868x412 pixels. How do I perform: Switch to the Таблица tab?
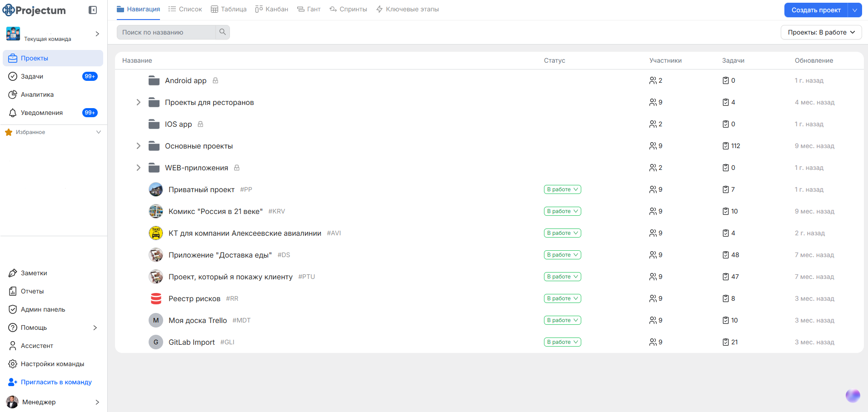229,9
